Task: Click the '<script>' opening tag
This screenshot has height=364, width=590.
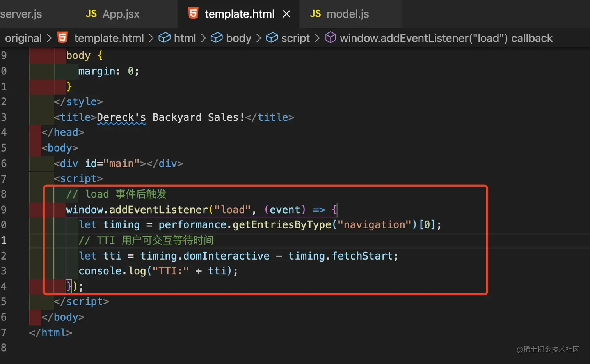Action: pos(78,178)
